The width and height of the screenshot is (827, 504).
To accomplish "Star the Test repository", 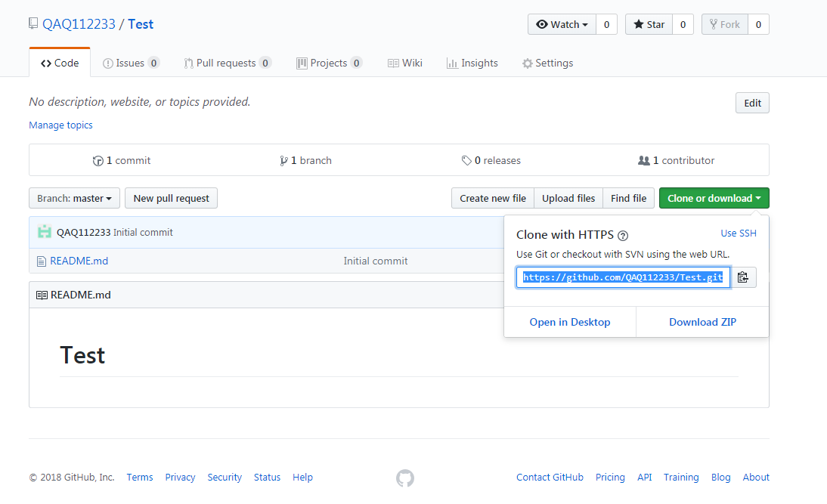I will 649,24.
